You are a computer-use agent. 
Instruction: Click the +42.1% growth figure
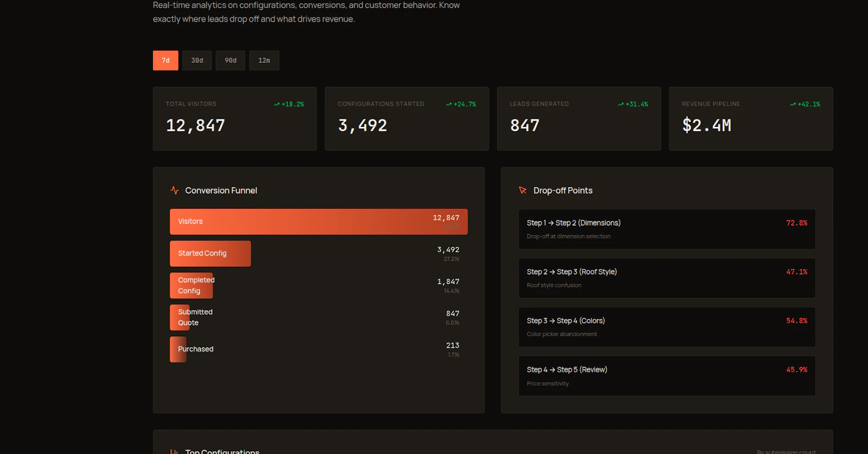(x=809, y=104)
